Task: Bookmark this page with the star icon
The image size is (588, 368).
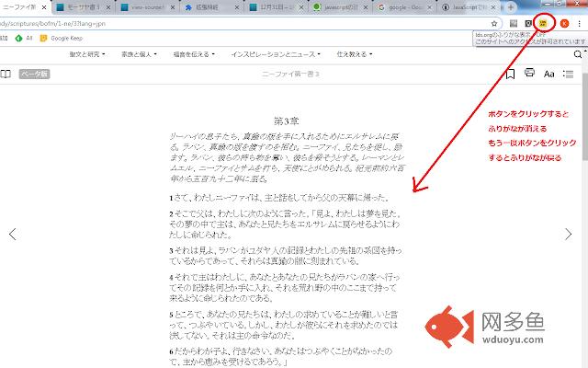Action: pos(494,24)
